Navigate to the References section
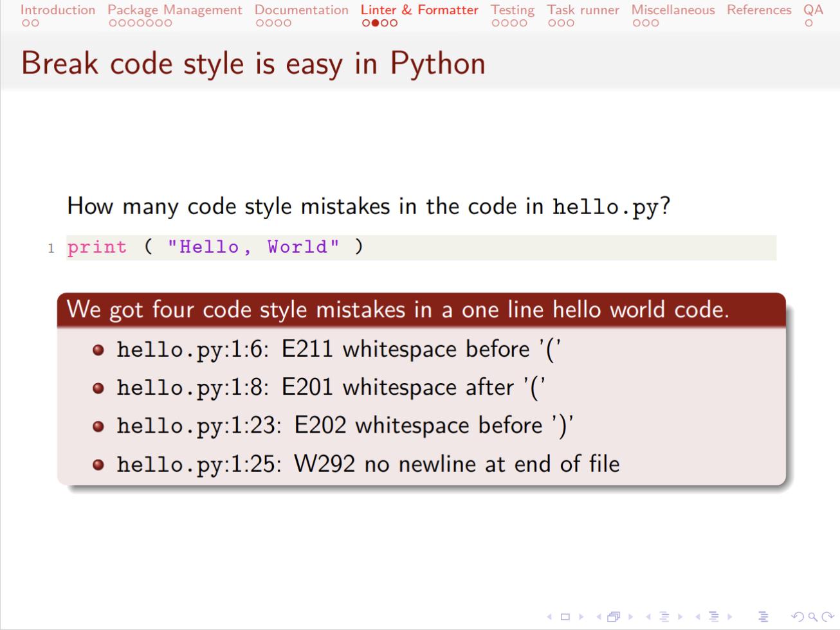The height and width of the screenshot is (630, 840). tap(759, 10)
